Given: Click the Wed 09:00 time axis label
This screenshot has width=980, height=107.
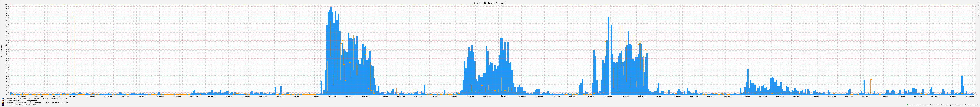Looking at the screenshot, I should [x=331, y=96].
